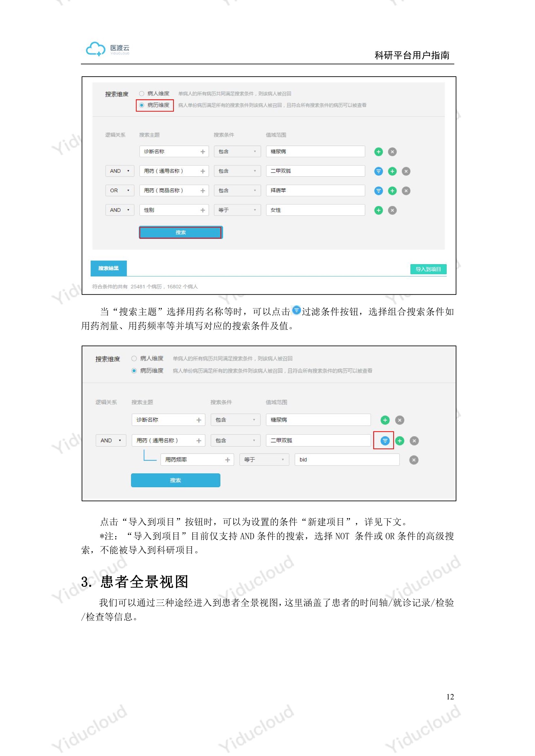Open 包含 dropdown beside 二甲双胍, upper figure
Image resolution: width=535 pixels, height=756 pixels.
(237, 171)
